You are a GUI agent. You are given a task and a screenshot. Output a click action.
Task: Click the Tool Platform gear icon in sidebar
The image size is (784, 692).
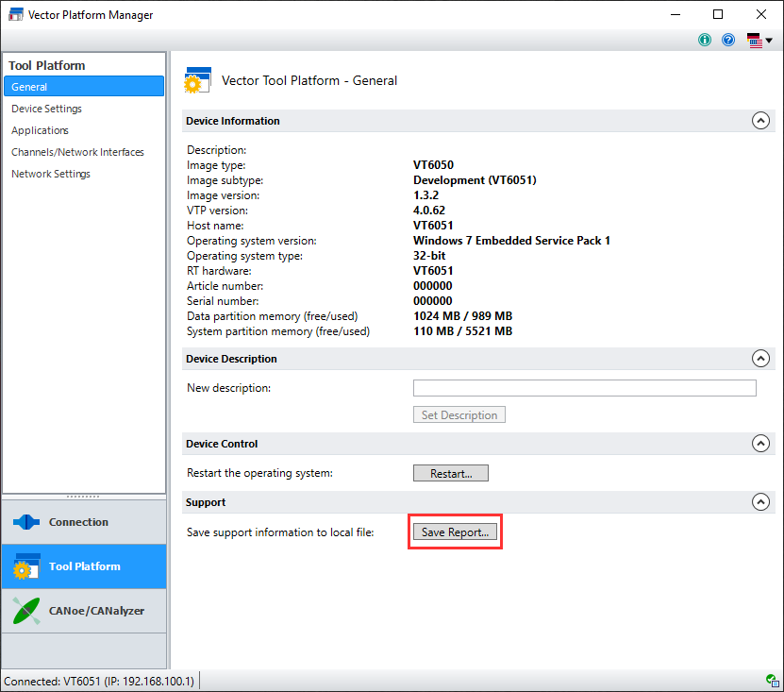pyautogui.click(x=26, y=566)
